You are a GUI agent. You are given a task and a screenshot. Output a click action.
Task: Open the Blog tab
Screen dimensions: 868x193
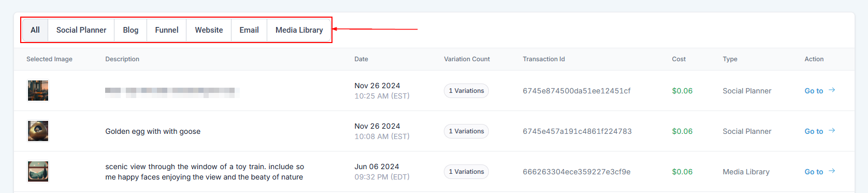[131, 30]
